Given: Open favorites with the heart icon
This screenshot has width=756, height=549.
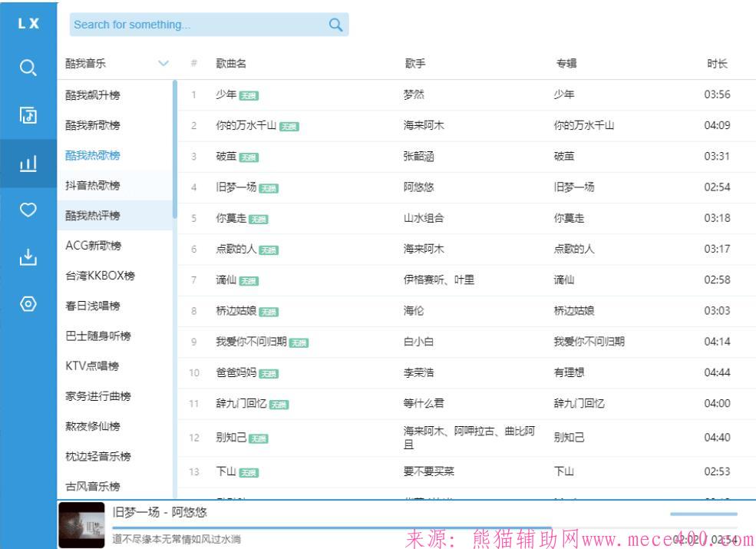Looking at the screenshot, I should [x=28, y=210].
